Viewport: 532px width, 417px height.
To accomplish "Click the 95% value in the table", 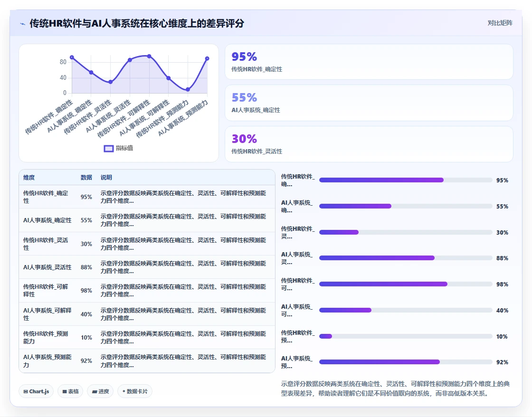I will pos(86,197).
